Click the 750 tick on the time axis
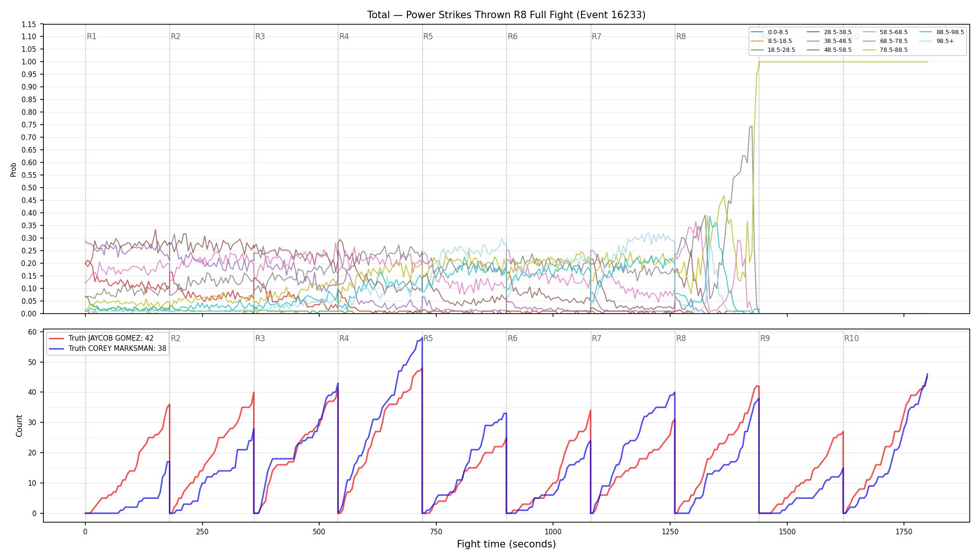Image resolution: width=980 pixels, height=560 pixels. pos(436,532)
